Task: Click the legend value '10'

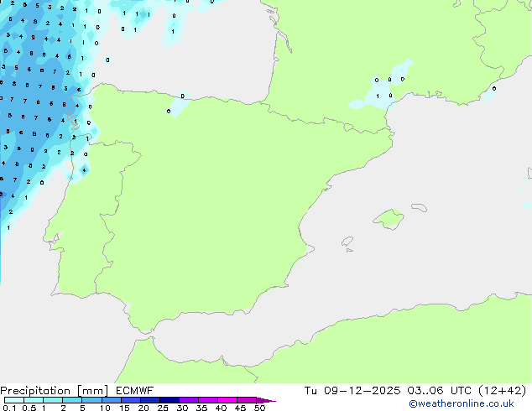Action: (x=105, y=408)
